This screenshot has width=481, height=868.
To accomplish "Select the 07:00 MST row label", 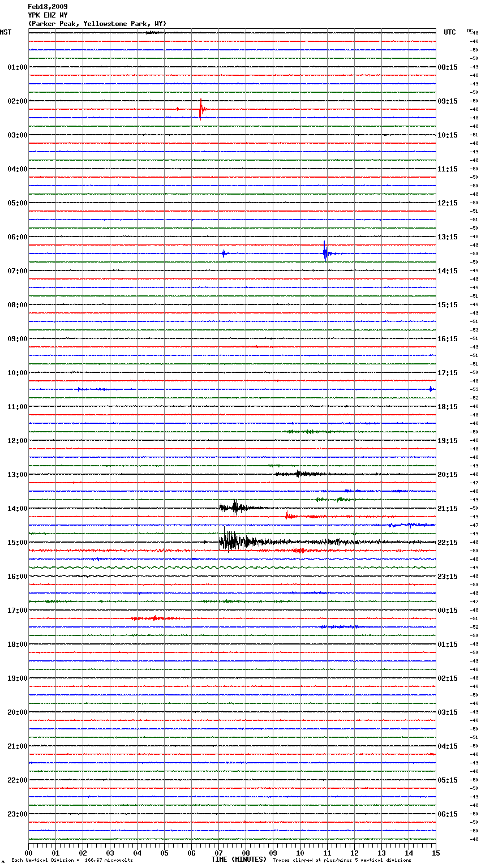I will [18, 271].
